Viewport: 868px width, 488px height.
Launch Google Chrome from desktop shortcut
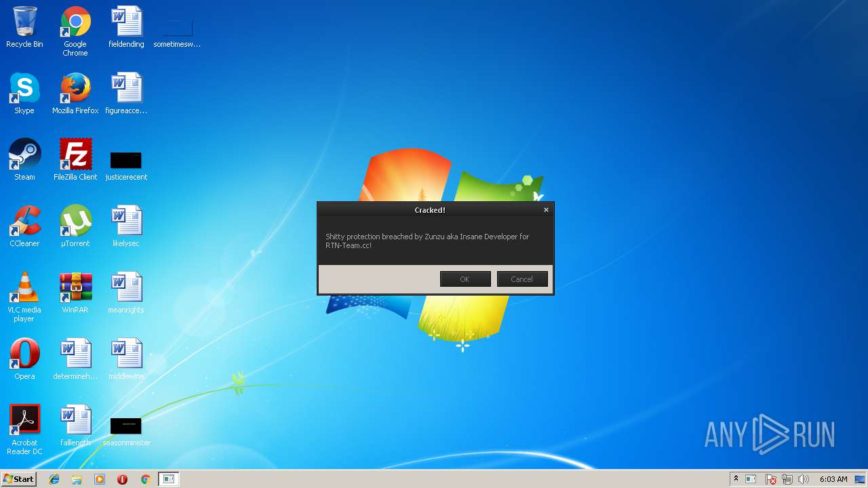[x=75, y=31]
